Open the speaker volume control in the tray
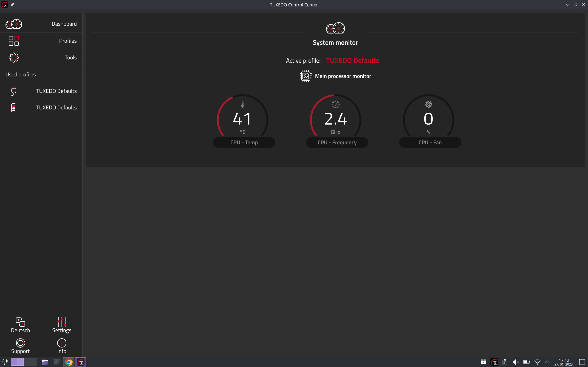This screenshot has width=588, height=367. (515, 362)
